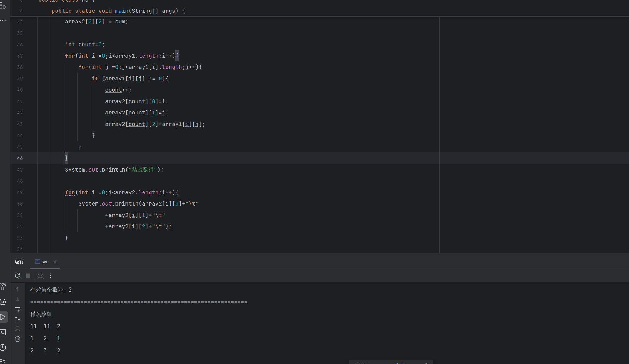Click the outer for loop on line 37

122,56
